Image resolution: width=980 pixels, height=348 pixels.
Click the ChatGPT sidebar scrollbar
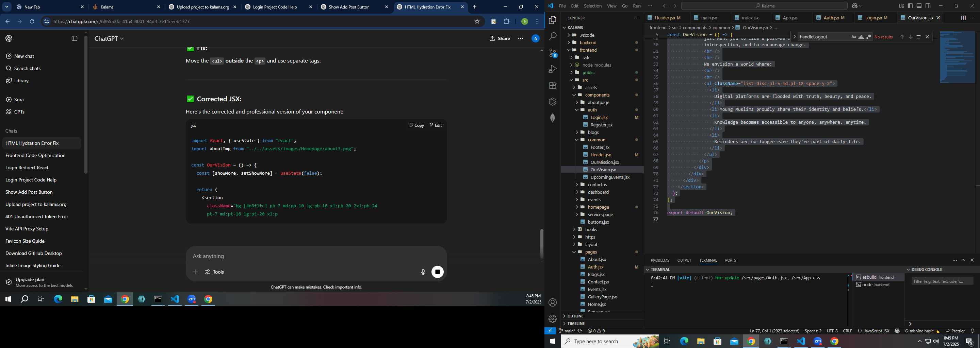[86, 104]
